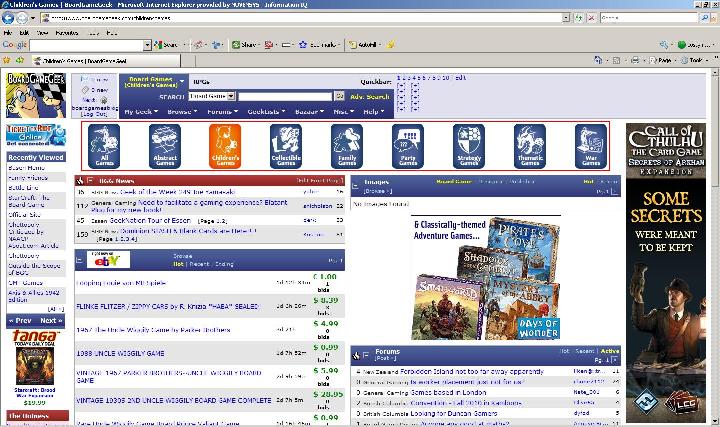Image resolution: width=720 pixels, height=427 pixels.
Task: Open the Favorites menu
Action: (67, 33)
